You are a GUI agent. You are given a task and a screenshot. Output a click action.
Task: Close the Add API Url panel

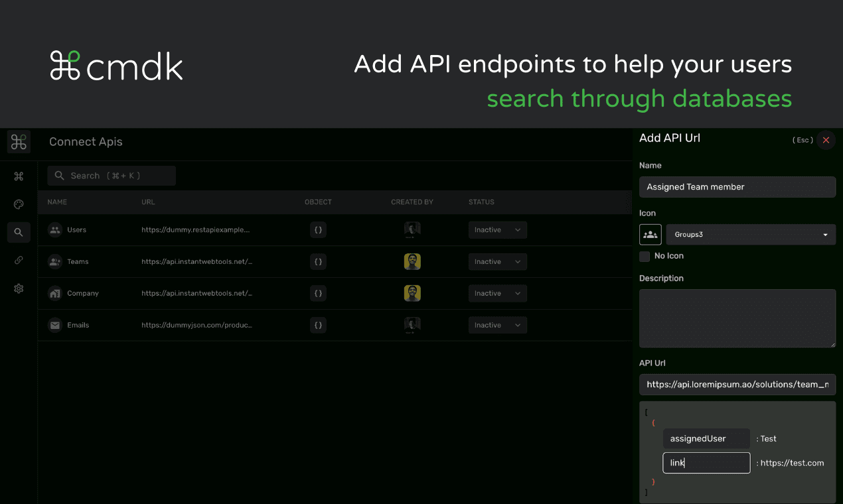pyautogui.click(x=826, y=140)
